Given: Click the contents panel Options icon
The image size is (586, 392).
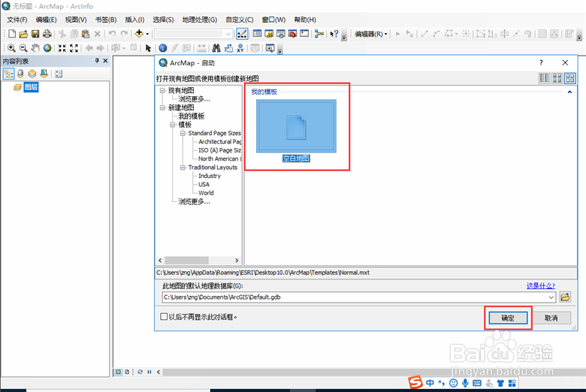Looking at the screenshot, I should (x=59, y=74).
